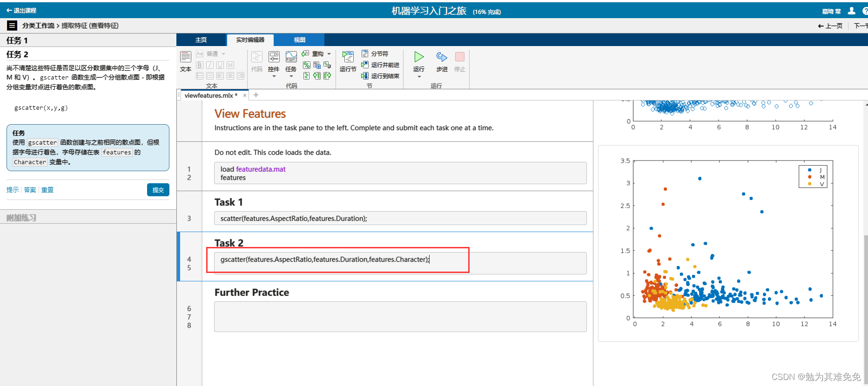Viewport: 868px width, 386px height.
Task: Click the increase indent icon
Action: pos(317,75)
